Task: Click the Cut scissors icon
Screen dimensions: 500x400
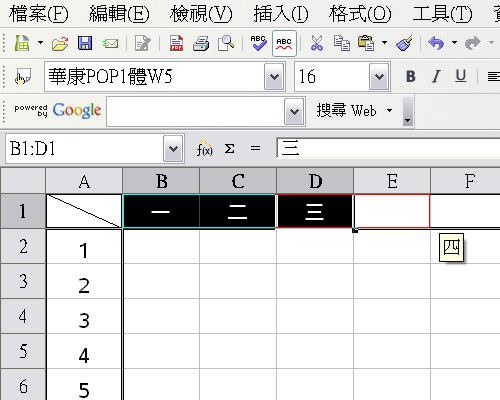Action: coord(317,43)
